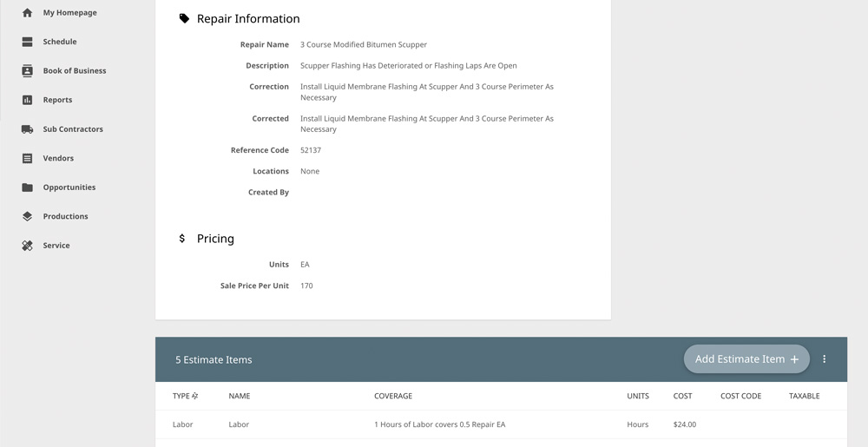
Task: Open Sub Contractors page
Action: (73, 129)
